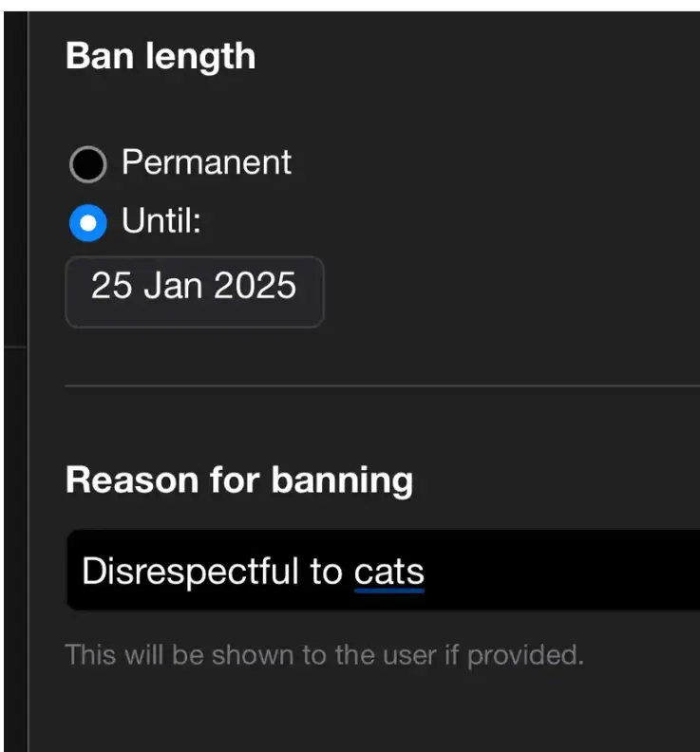
Task: Click the dark sidebar strip on the left edge
Action: [x=14, y=380]
